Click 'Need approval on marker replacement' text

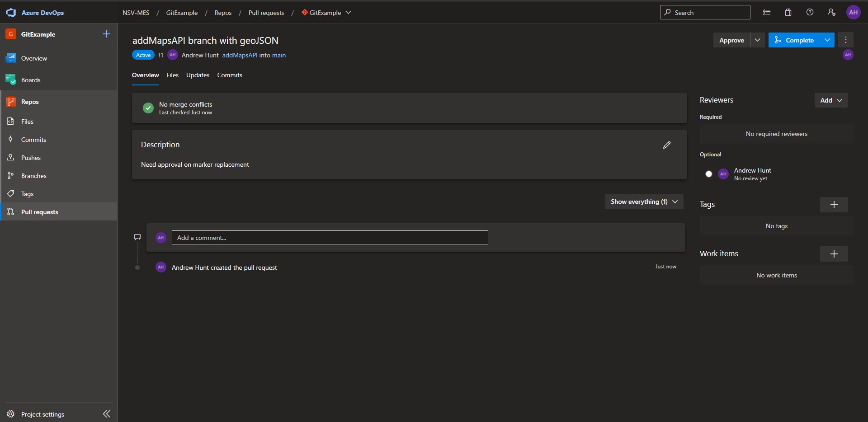195,164
